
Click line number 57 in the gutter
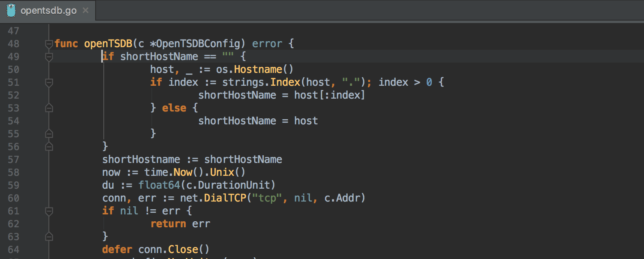point(14,160)
